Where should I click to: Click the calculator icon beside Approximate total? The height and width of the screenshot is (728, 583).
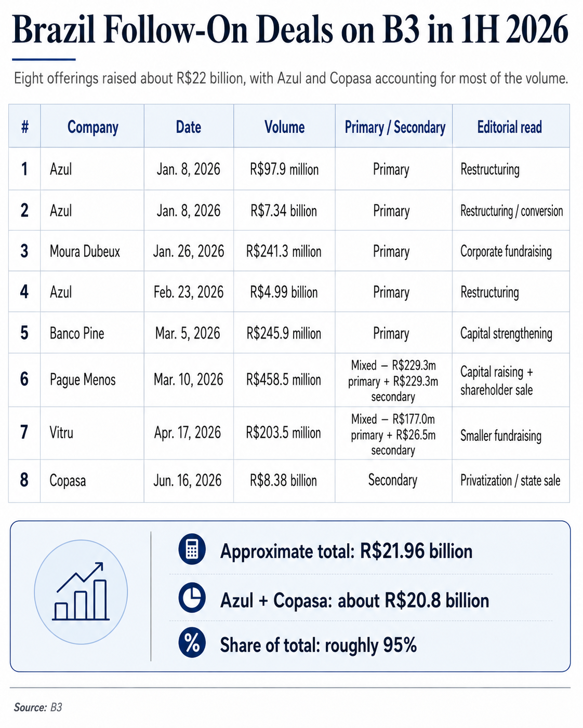tap(192, 550)
